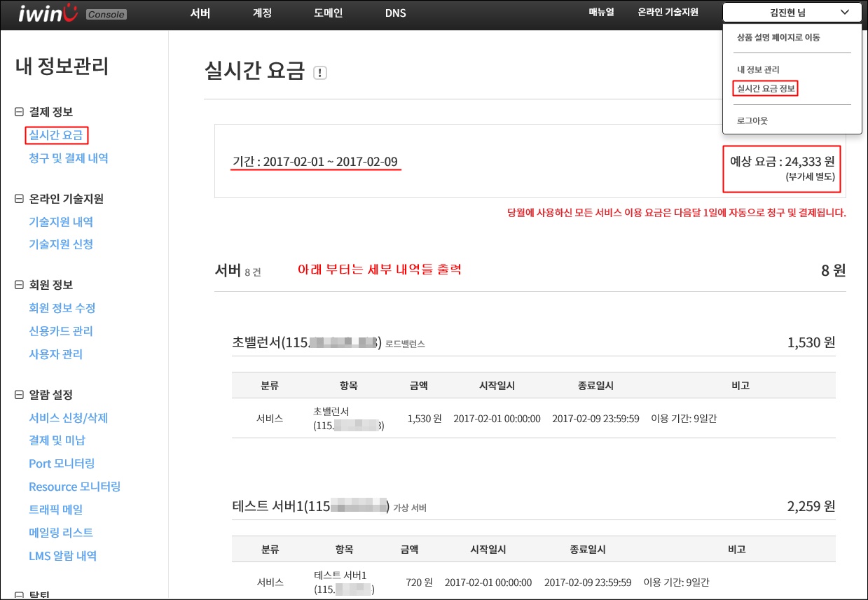Open 결제 및 미납
Viewport: 868px width, 600px height.
(x=57, y=440)
